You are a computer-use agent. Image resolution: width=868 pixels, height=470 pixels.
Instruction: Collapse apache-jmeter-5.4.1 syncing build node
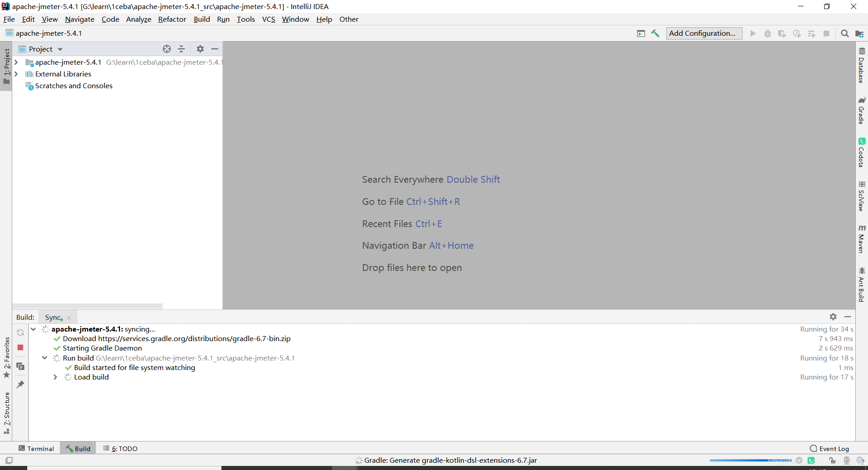point(33,329)
